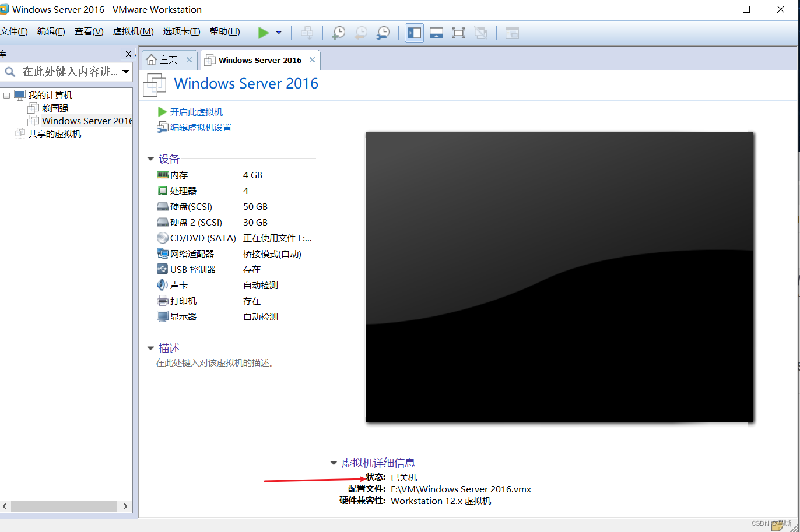Click the network adapter (网络适配器) icon
This screenshot has height=532, width=800.
[163, 253]
